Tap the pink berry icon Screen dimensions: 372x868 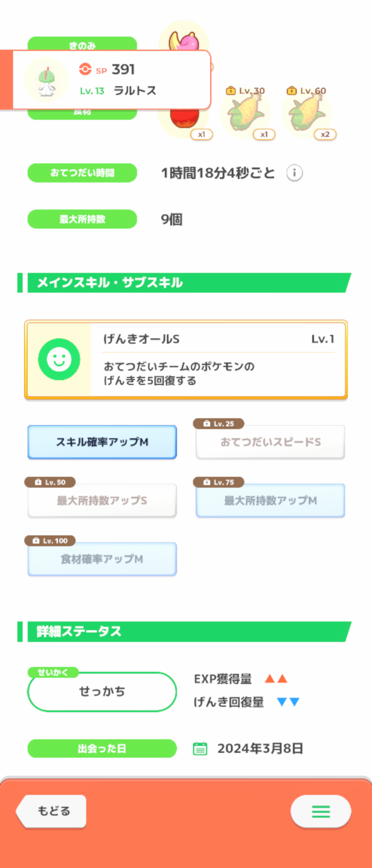point(186,38)
